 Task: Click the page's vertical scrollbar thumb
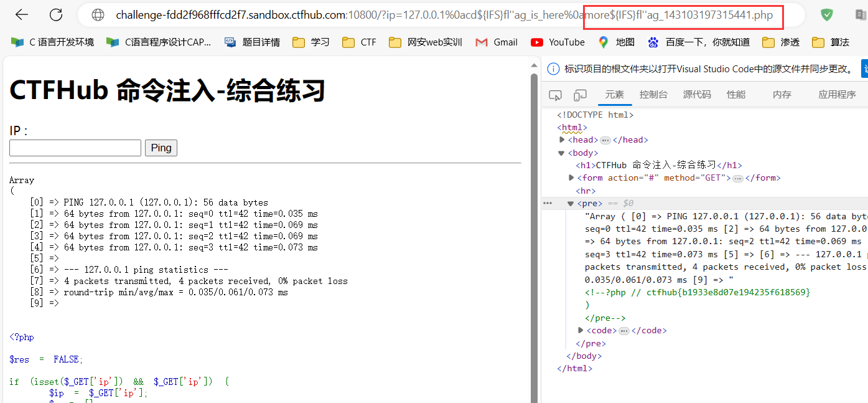click(x=533, y=237)
